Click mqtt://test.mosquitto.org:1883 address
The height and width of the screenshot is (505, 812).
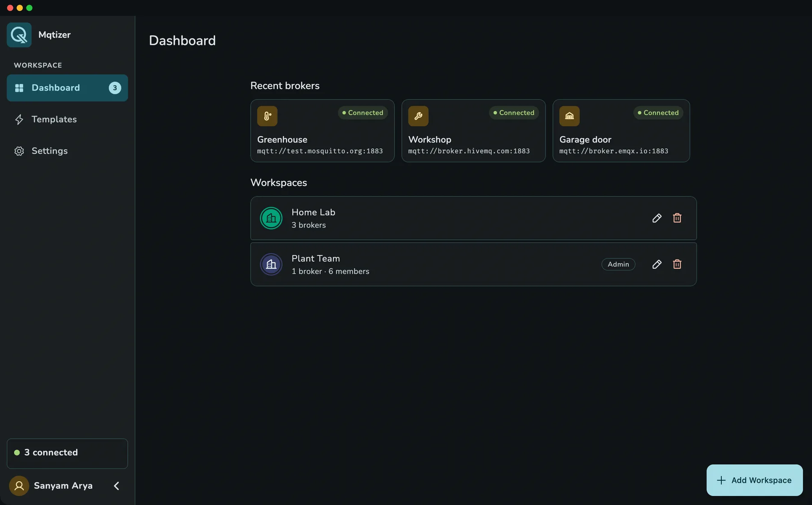coord(320,151)
